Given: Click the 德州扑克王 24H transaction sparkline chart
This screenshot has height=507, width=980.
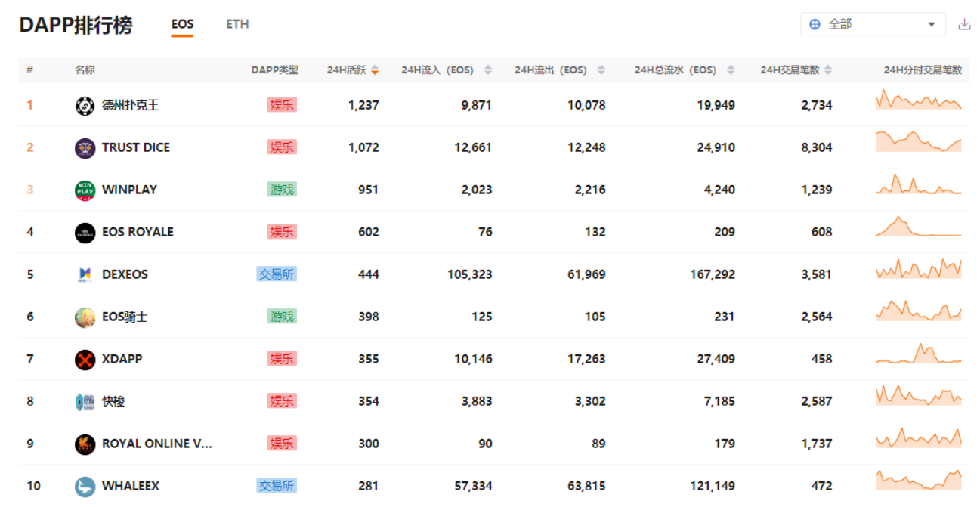Looking at the screenshot, I should point(919,100).
